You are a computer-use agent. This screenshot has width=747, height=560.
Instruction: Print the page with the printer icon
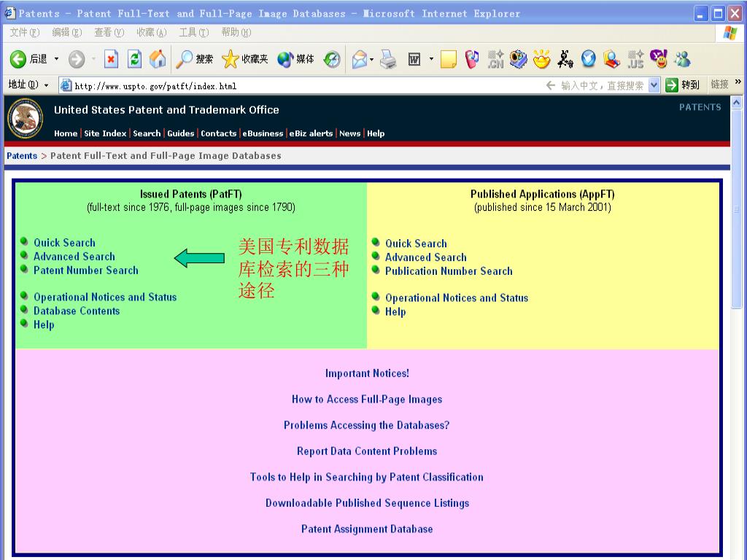click(388, 59)
